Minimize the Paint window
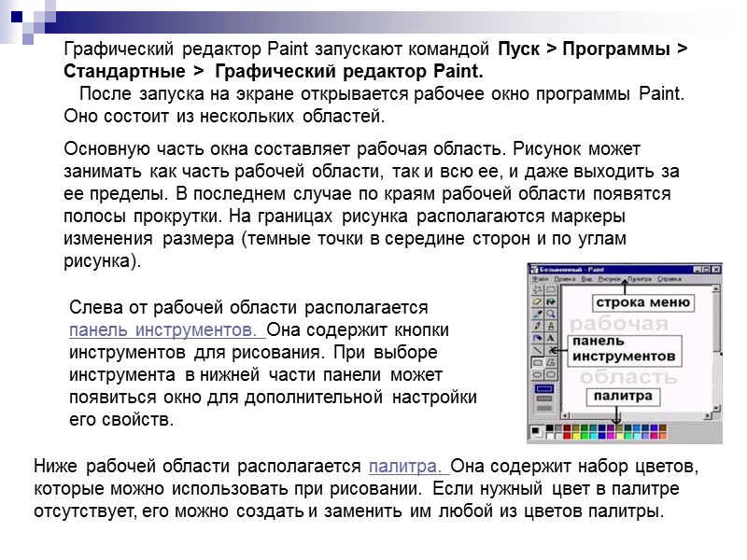Screen dimensions: 747x560 click(x=697, y=270)
